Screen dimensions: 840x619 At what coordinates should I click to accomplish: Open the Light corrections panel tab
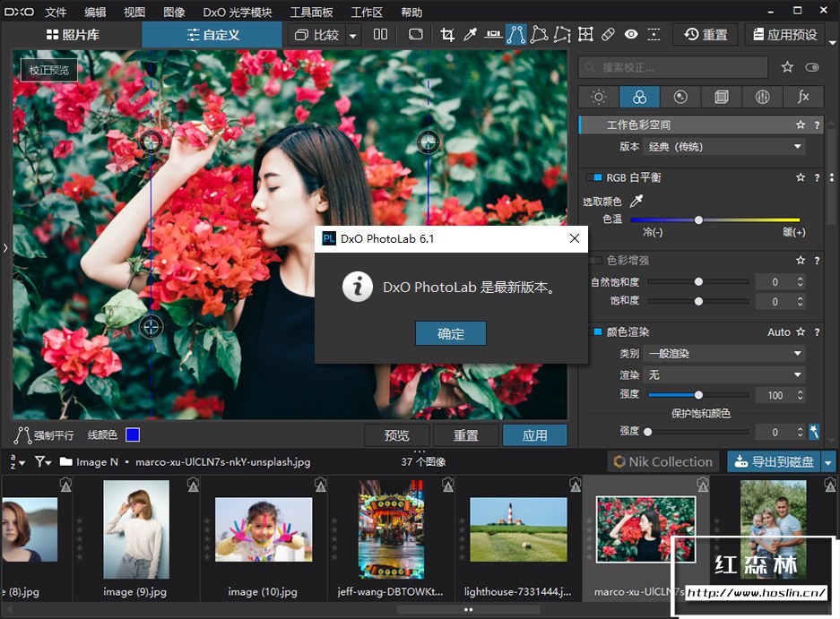[598, 97]
